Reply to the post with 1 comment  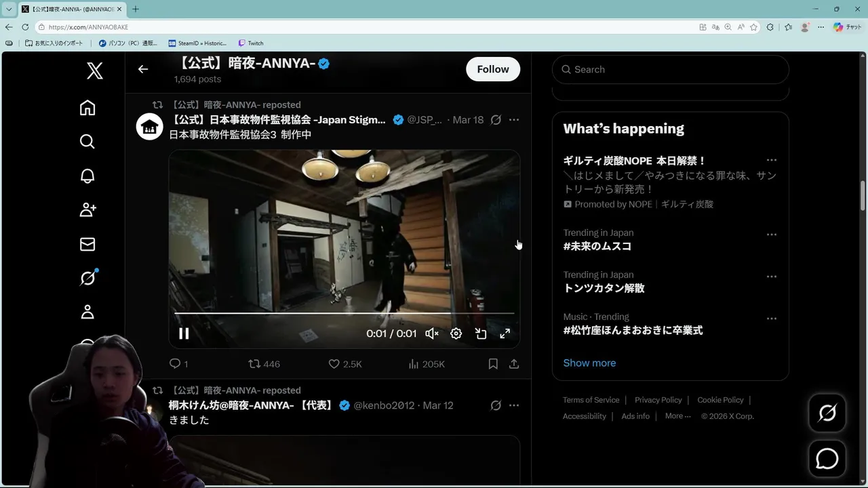click(178, 364)
